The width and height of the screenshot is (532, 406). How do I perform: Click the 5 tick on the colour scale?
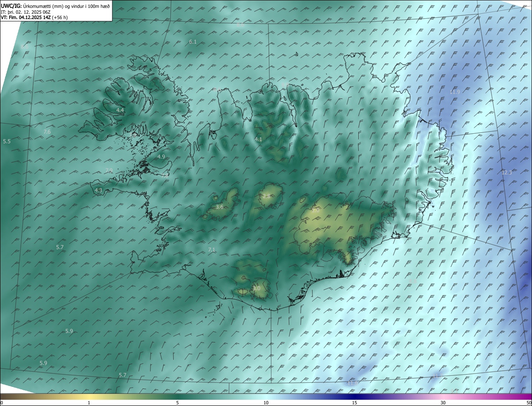[x=177, y=403]
